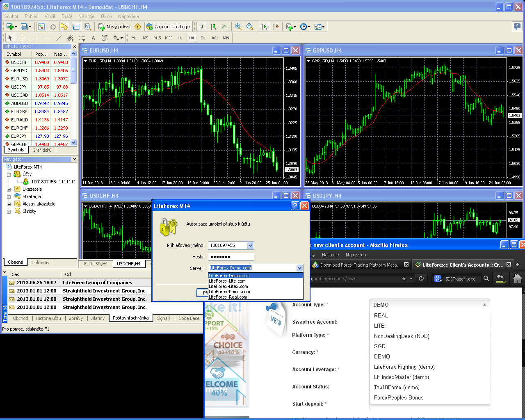The image size is (525, 420).
Task: Select GBPUSD row in Market Watch
Action: [x=37, y=71]
